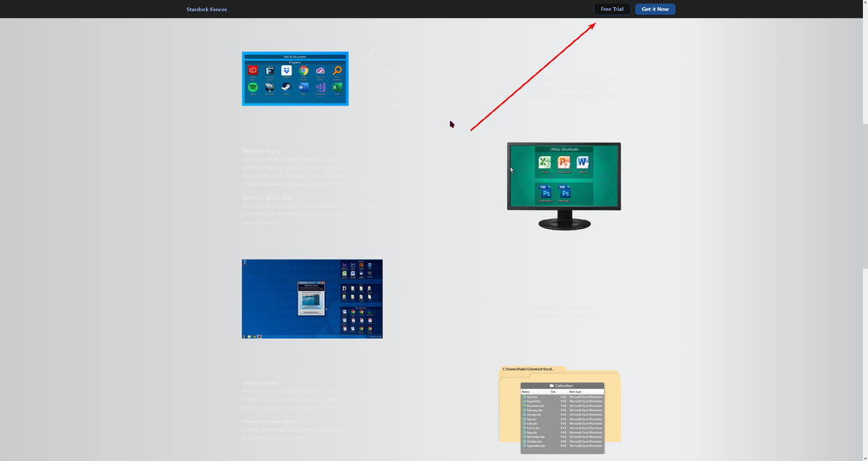Click the Calendars folder portal header
868x461 pixels.
pos(563,386)
